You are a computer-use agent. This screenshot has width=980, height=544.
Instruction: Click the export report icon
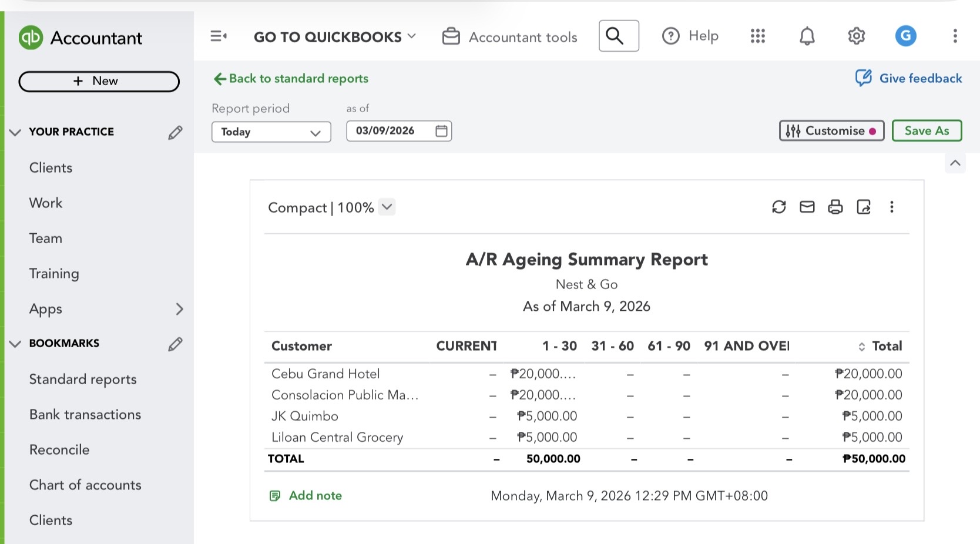[x=863, y=207]
